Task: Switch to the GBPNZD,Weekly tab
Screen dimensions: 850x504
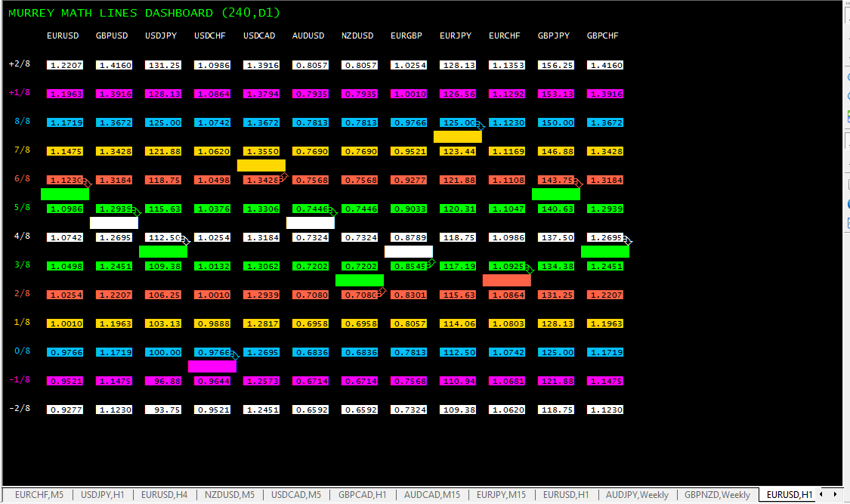Action: coord(717,495)
